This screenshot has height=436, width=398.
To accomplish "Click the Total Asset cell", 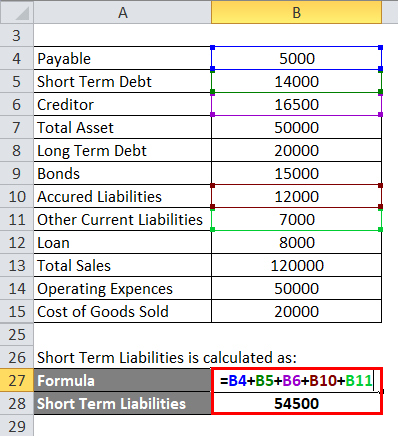I will 122,127.
